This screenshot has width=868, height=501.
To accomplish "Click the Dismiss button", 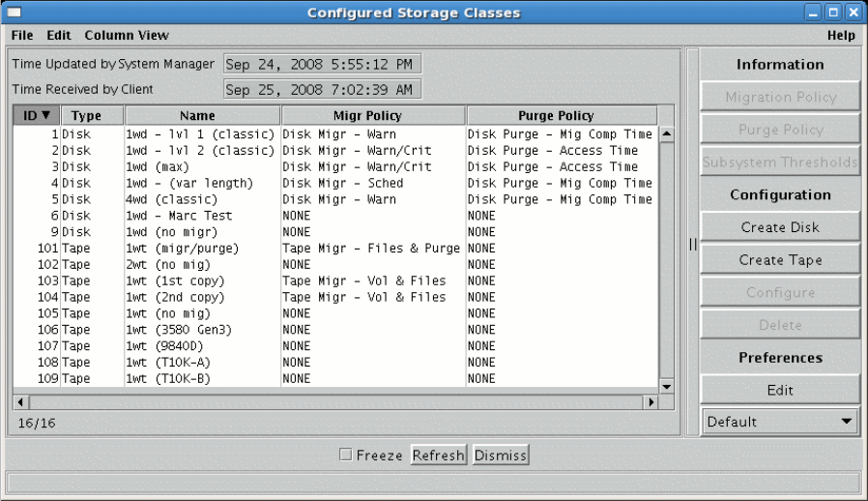I will [501, 456].
